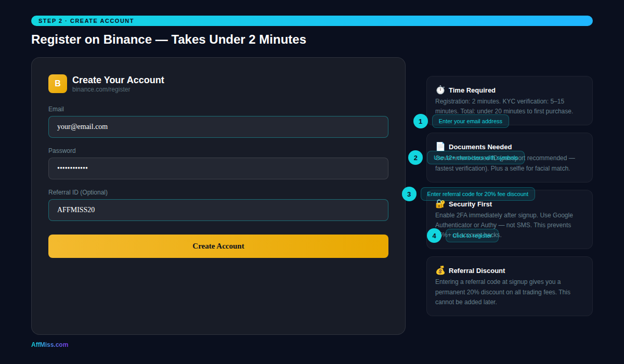Select step badge number 3
624x364 pixels.
pos(409,193)
